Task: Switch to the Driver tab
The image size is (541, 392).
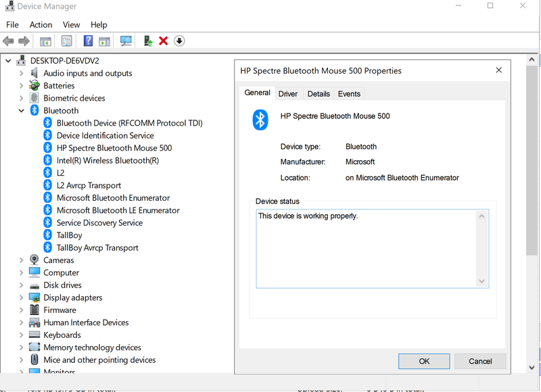Action: 288,94
